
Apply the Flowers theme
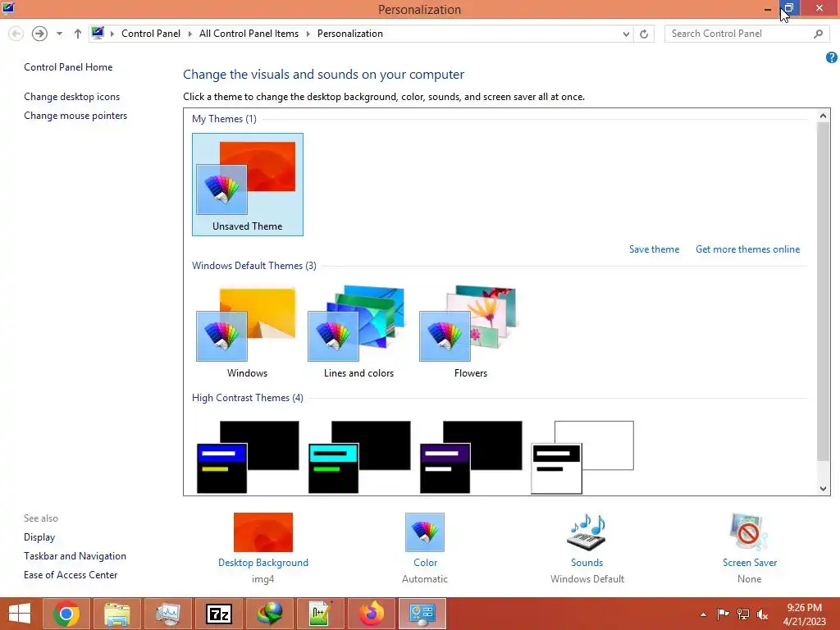tap(470, 332)
